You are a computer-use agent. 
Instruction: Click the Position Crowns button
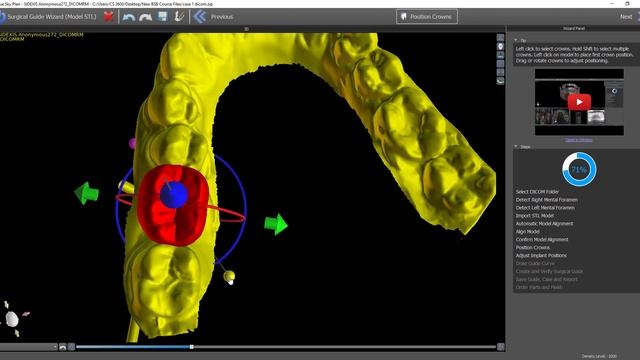427,17
